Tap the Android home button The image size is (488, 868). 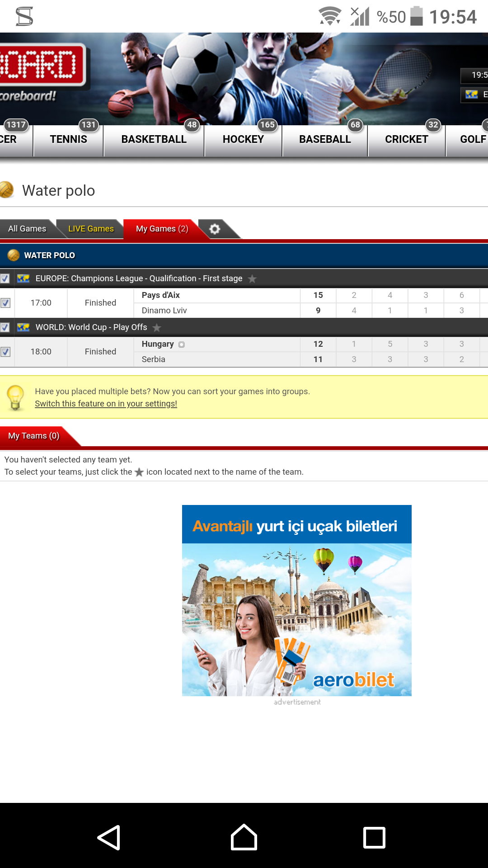click(244, 837)
